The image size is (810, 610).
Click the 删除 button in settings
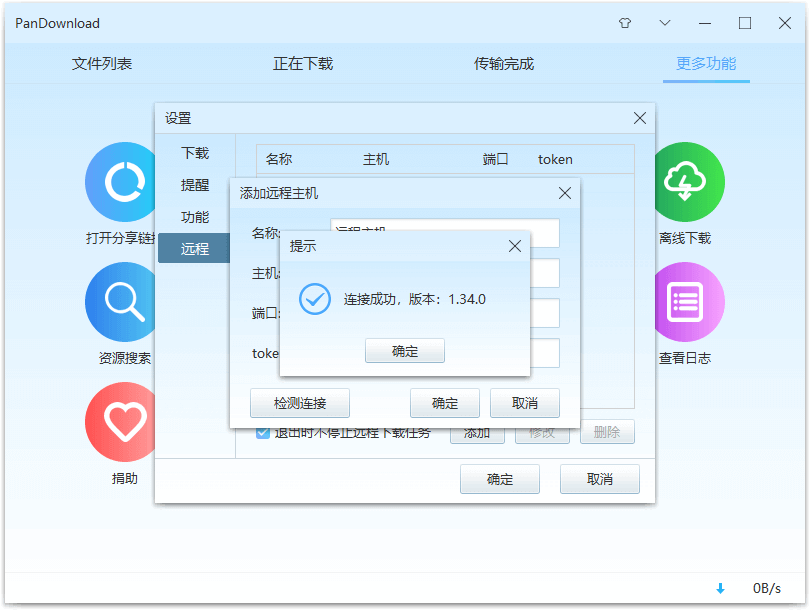click(x=607, y=432)
